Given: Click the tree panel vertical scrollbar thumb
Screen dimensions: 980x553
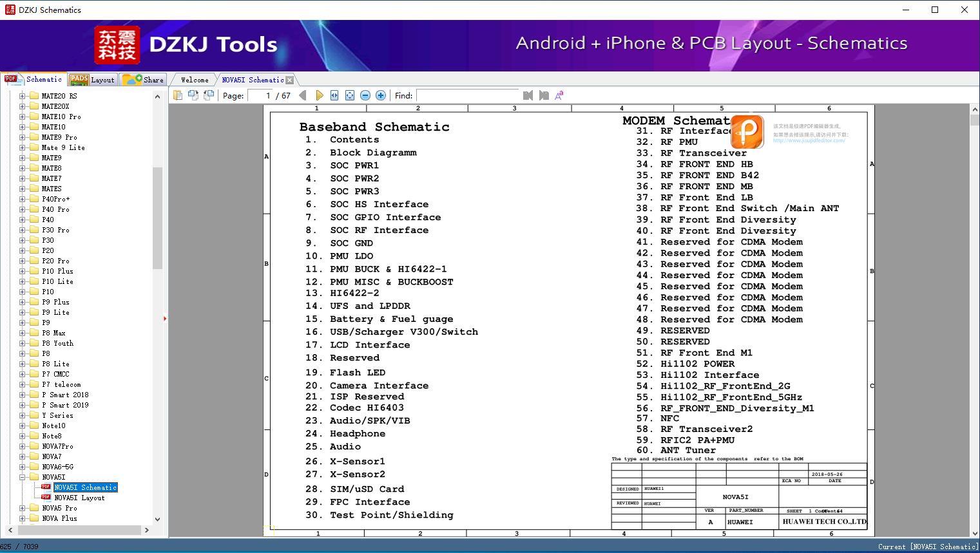Looking at the screenshot, I should (157, 218).
